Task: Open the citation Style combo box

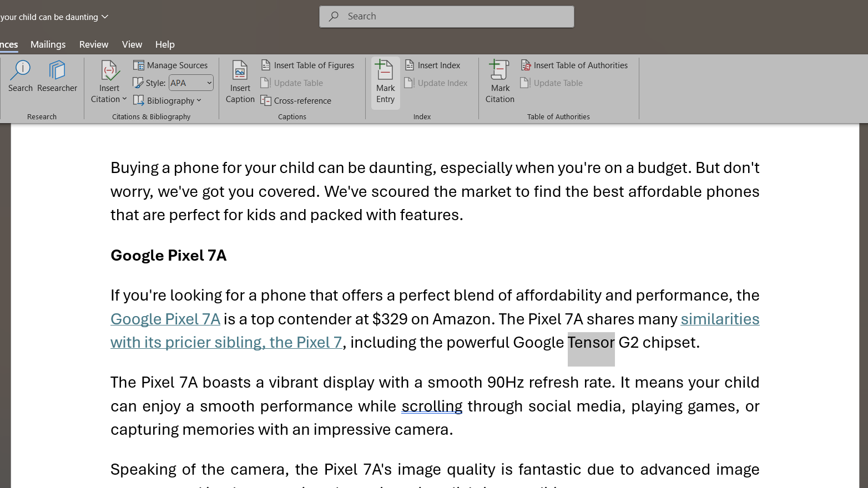Action: tap(191, 83)
